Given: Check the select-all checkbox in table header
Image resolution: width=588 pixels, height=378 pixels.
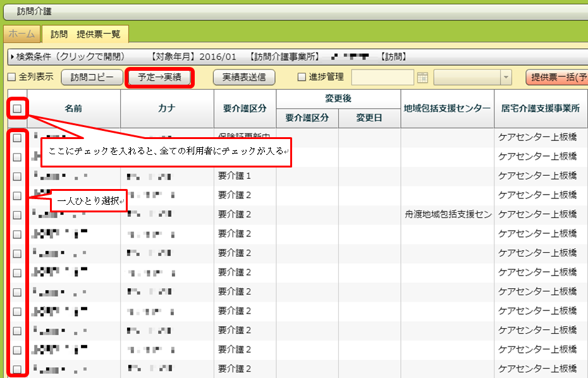Looking at the screenshot, I should [x=17, y=109].
